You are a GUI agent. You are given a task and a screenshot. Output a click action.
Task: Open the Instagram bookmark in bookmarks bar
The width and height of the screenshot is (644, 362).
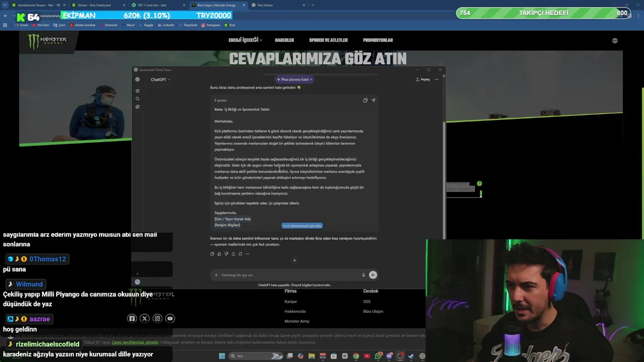point(211,25)
